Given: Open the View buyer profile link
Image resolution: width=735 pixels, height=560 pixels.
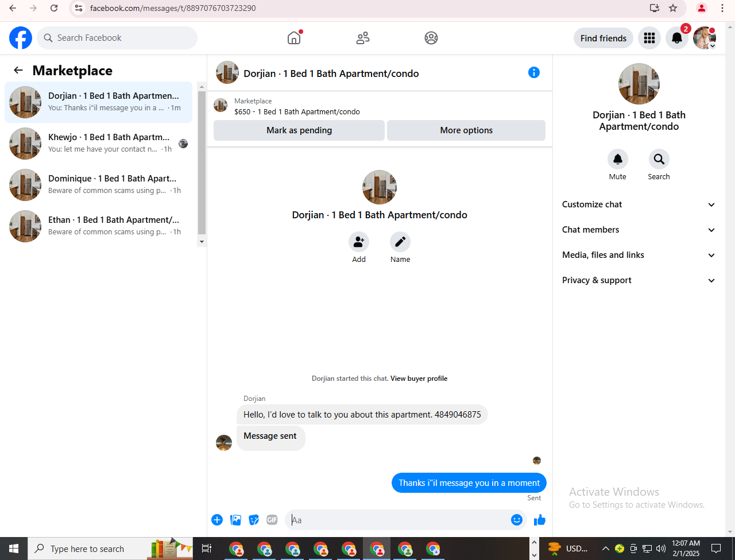Looking at the screenshot, I should click(x=419, y=379).
